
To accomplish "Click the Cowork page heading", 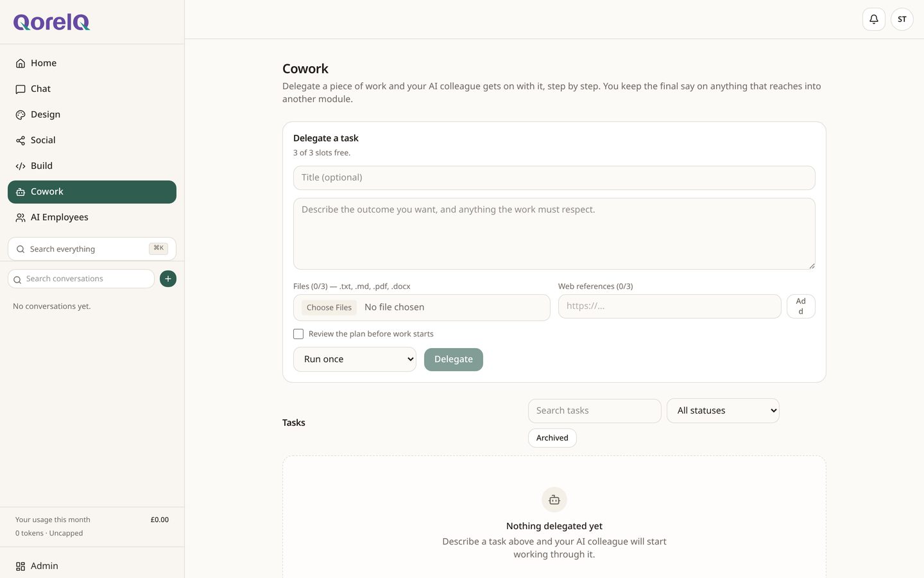I will tap(305, 69).
